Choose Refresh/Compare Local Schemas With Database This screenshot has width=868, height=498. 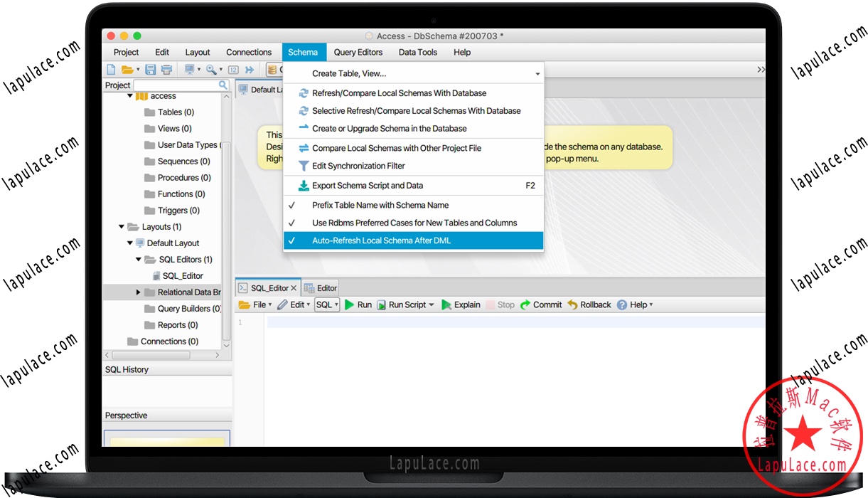[413, 93]
